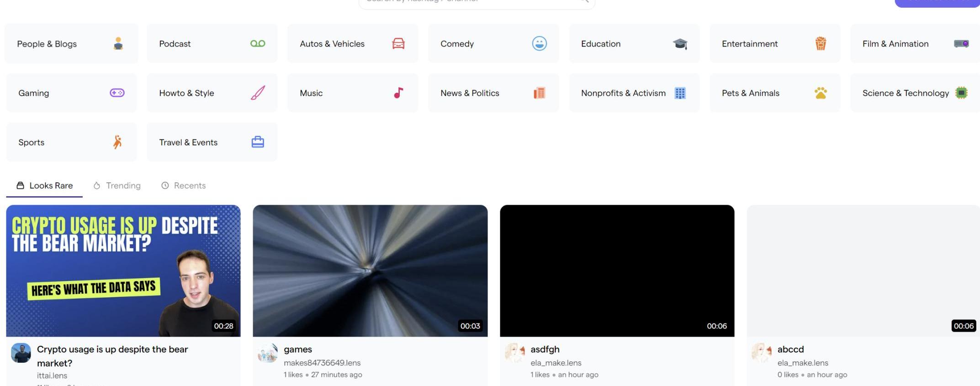Click the music note icon
Image resolution: width=980 pixels, height=386 pixels.
(x=398, y=93)
